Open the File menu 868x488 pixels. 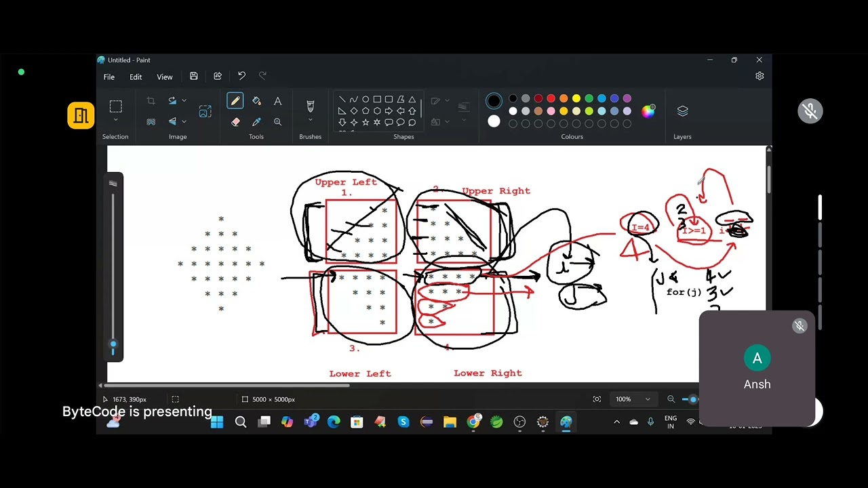[x=108, y=77]
